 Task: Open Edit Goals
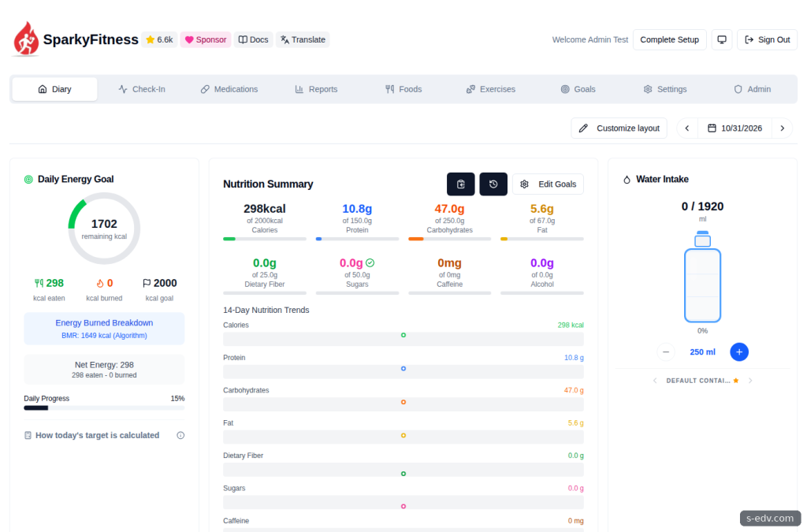pos(549,184)
